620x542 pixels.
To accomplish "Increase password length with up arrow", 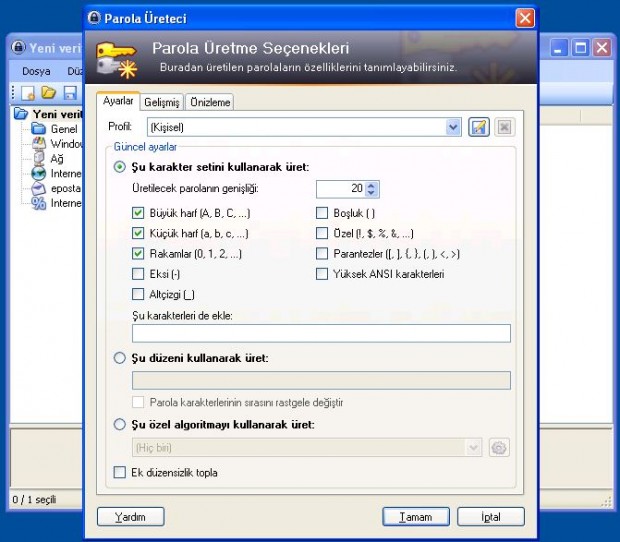I will [x=371, y=185].
